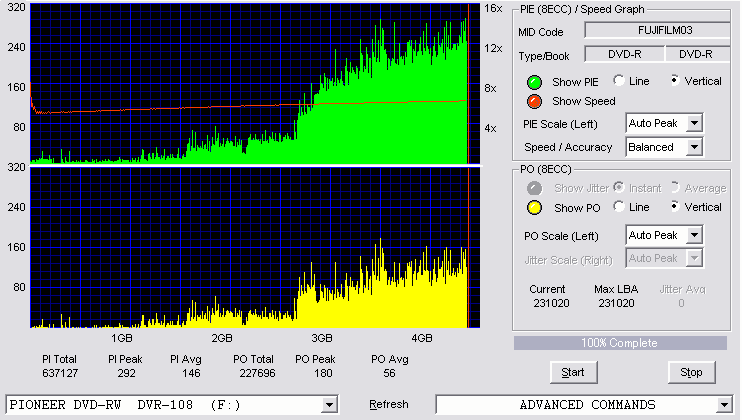Click the Start button

(x=574, y=373)
